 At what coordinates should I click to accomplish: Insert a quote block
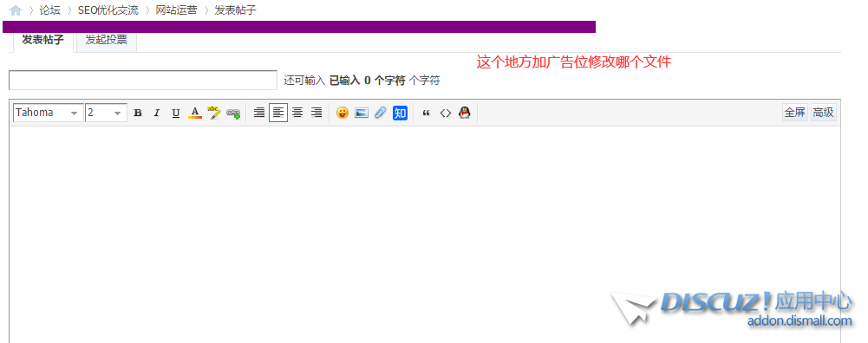427,113
